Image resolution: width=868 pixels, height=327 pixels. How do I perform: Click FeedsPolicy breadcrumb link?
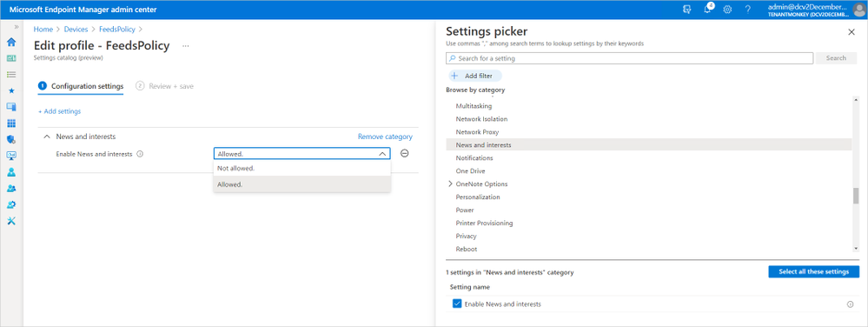tap(117, 29)
